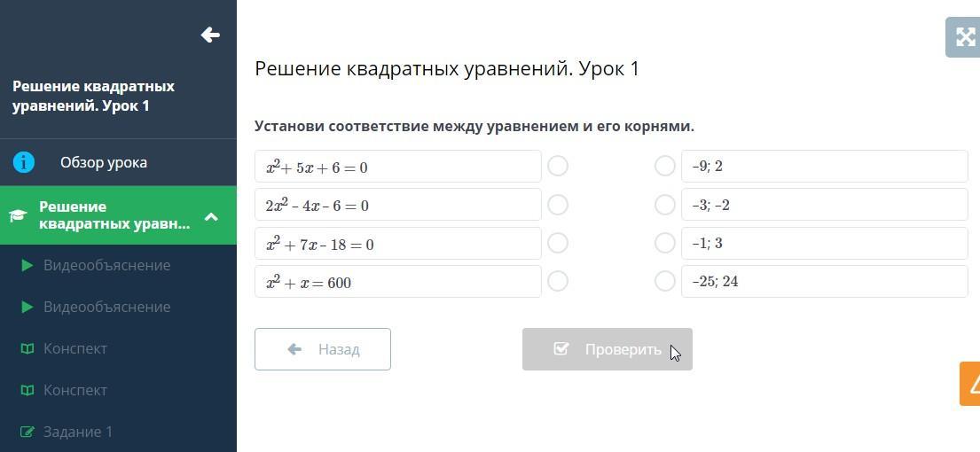The width and height of the screenshot is (980, 452).
Task: Click the fullscreen expand icon at top right
Action: pos(964,37)
